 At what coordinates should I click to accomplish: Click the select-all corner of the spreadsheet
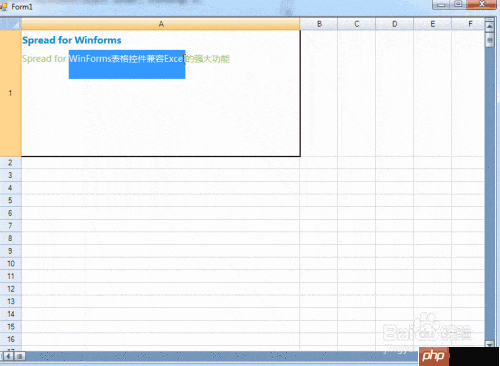11,24
